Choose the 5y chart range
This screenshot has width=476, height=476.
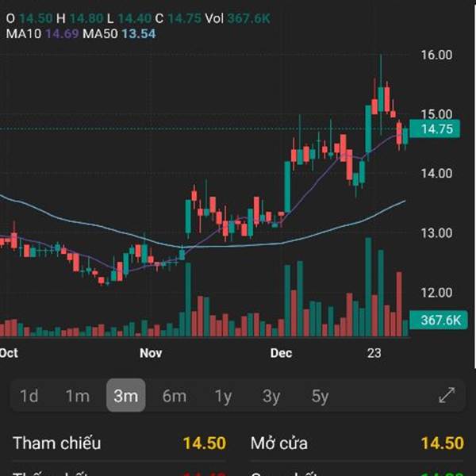(320, 397)
